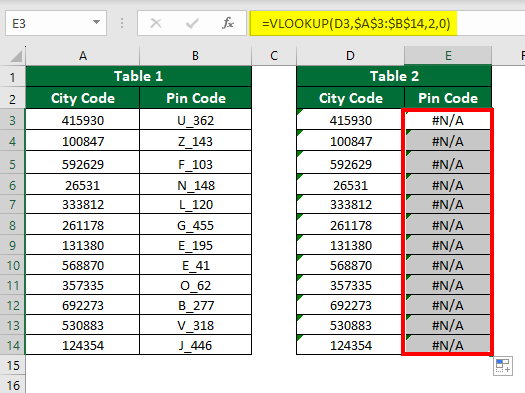Expand the Name Box dropdown arrow
This screenshot has height=393, width=525.
(96, 22)
